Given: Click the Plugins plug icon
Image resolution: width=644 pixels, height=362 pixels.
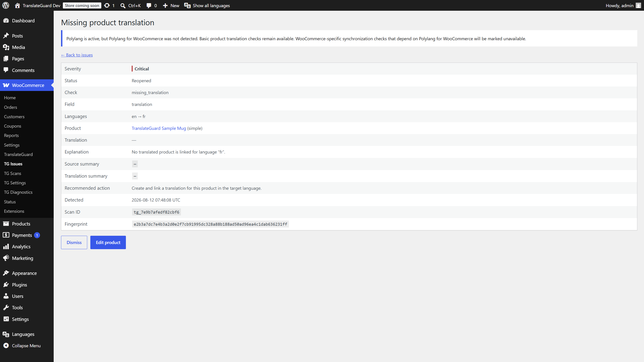Looking at the screenshot, I should click(6, 284).
